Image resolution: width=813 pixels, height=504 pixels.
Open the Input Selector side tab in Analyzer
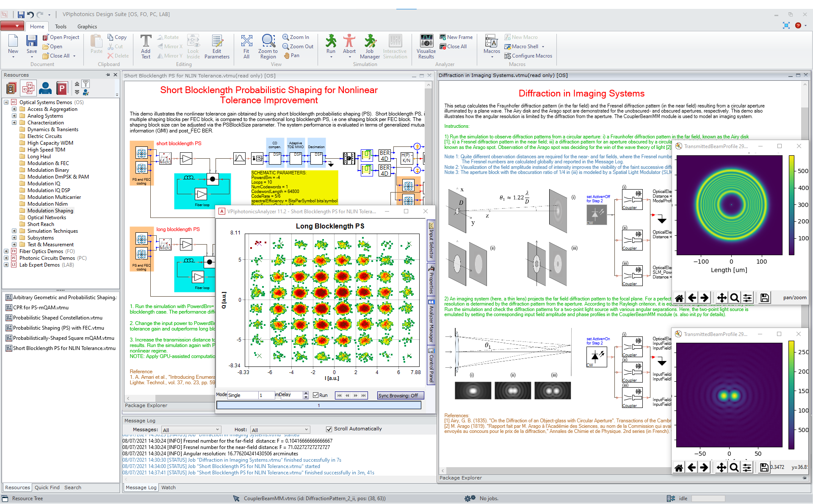pos(431,241)
